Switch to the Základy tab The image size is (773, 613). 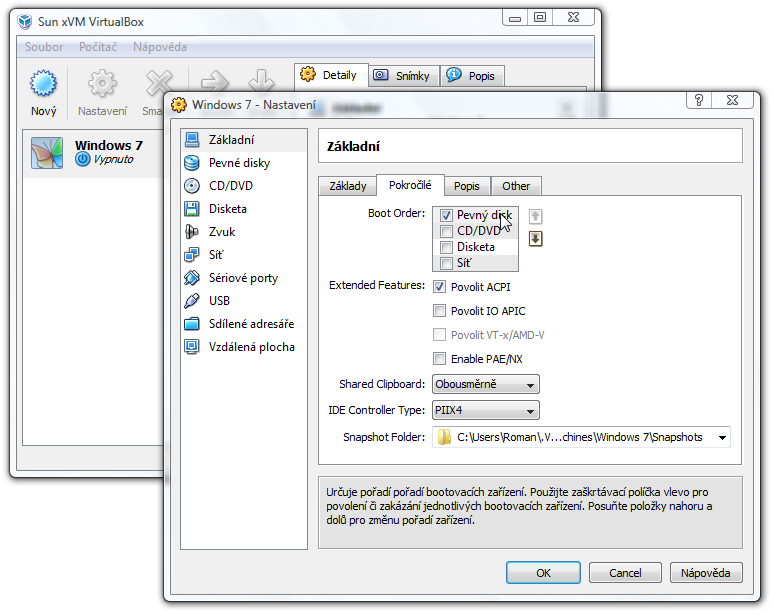click(x=348, y=186)
